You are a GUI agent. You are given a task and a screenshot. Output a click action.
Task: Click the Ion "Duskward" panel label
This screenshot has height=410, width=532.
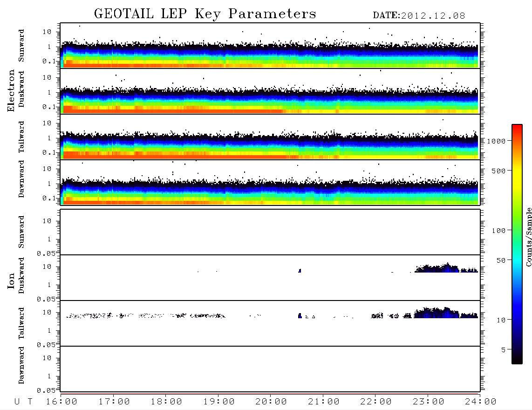(x=21, y=275)
